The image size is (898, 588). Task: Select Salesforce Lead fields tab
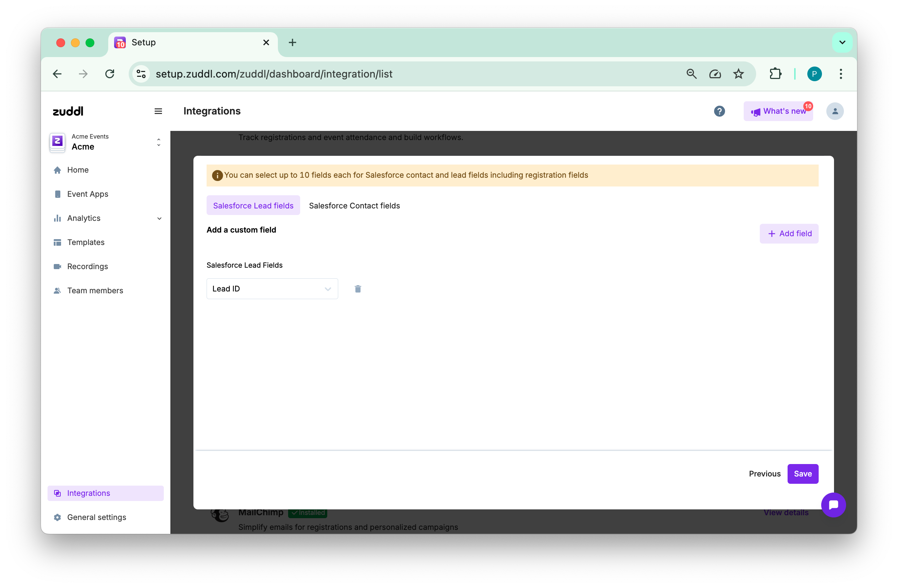pyautogui.click(x=253, y=205)
